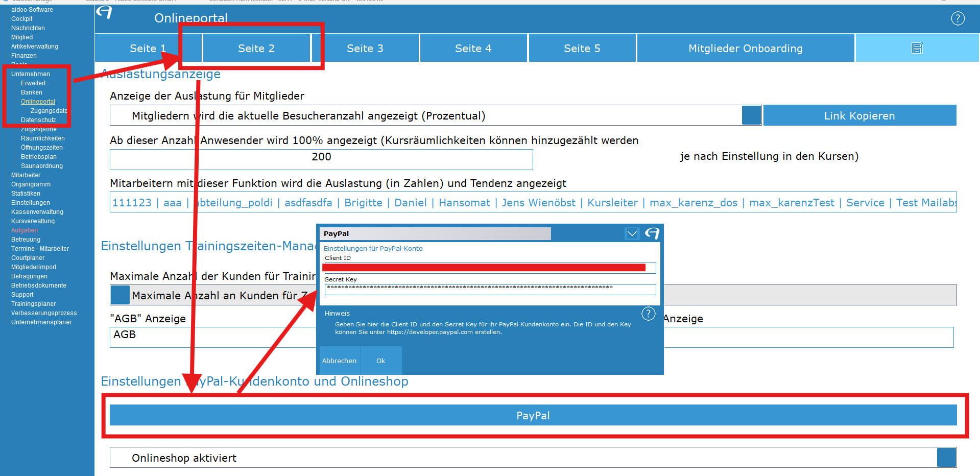Viewport: 980px width, 476px height.
Task: Click the save disk icon
Action: [917, 48]
